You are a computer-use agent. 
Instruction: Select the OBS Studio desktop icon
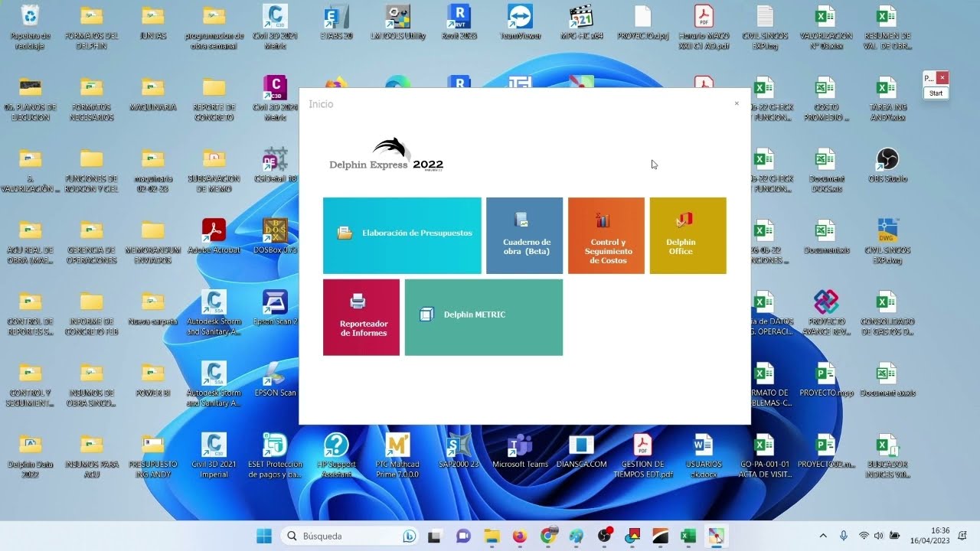click(887, 165)
